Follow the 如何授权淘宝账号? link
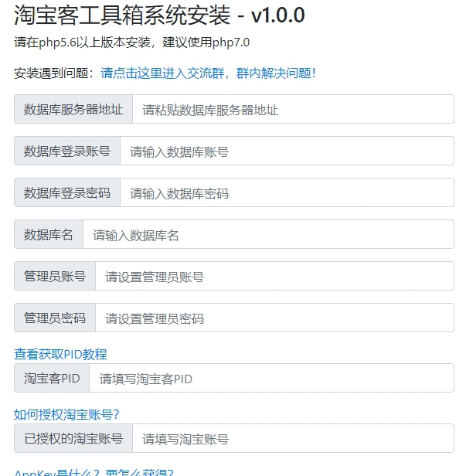Viewport: 473px width, 476px height. point(66,414)
